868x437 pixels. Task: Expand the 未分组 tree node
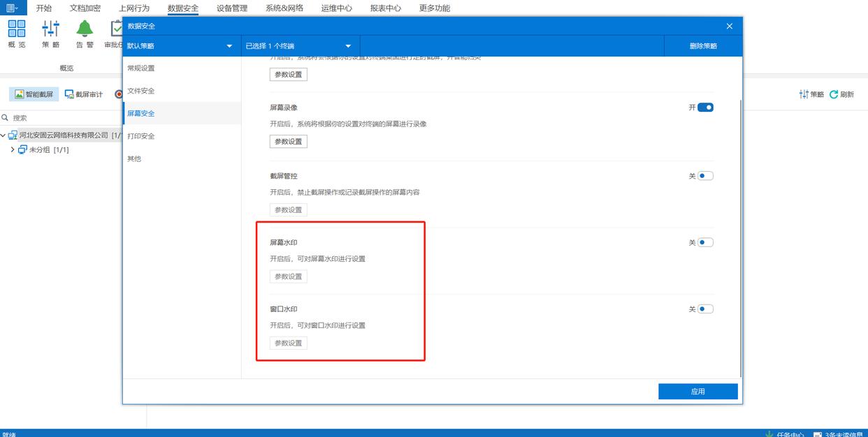pos(13,150)
